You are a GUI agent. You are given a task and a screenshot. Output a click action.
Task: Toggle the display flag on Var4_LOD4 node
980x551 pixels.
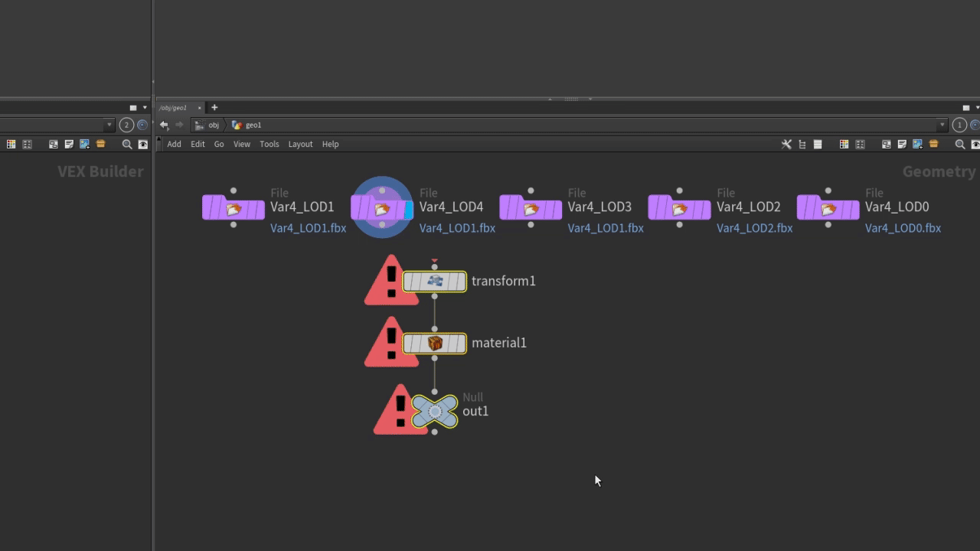click(408, 209)
